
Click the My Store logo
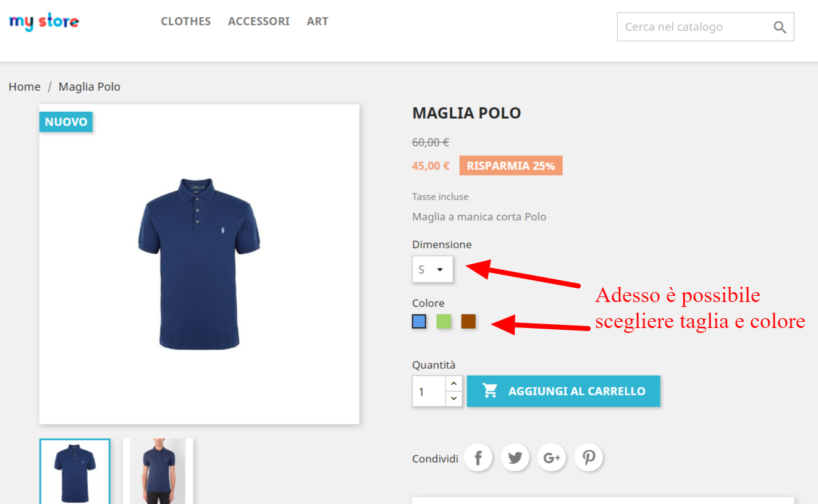[43, 22]
